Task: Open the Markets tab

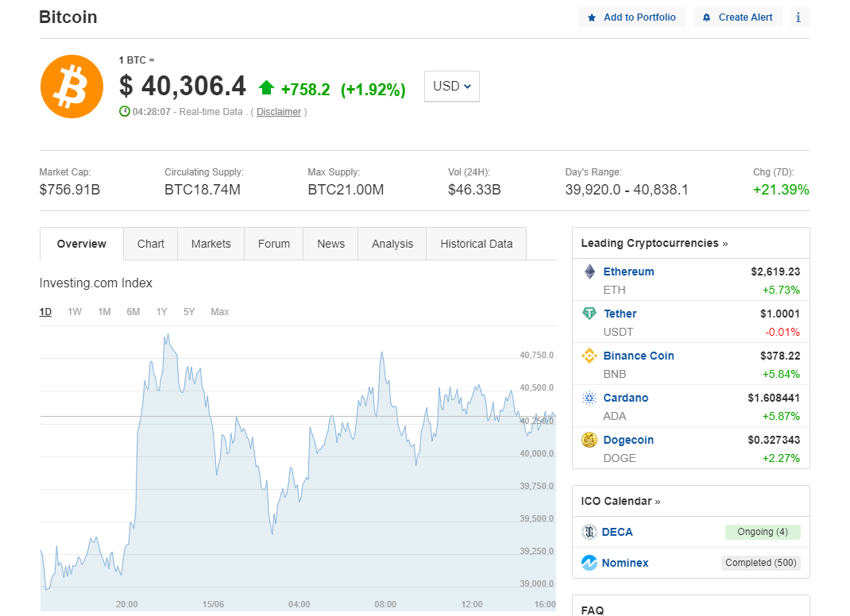Action: click(x=211, y=244)
